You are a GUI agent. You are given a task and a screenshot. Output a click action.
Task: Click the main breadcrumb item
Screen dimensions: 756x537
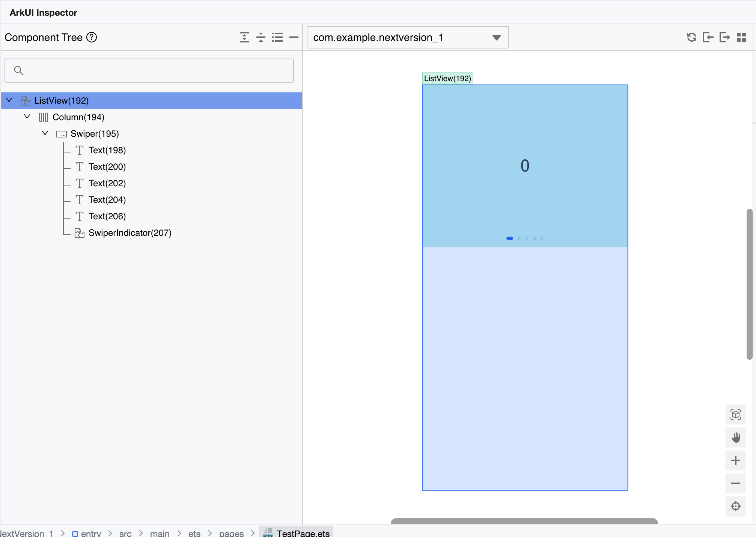(x=160, y=534)
